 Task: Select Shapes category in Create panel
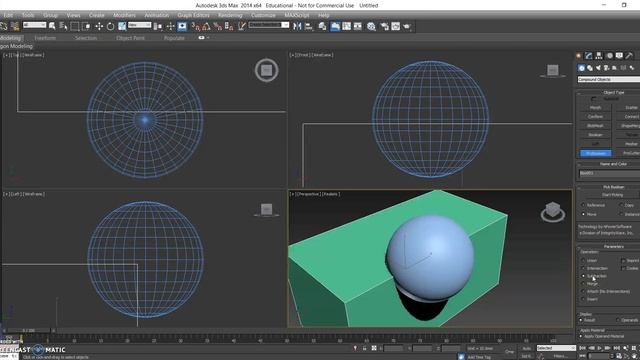(590, 68)
